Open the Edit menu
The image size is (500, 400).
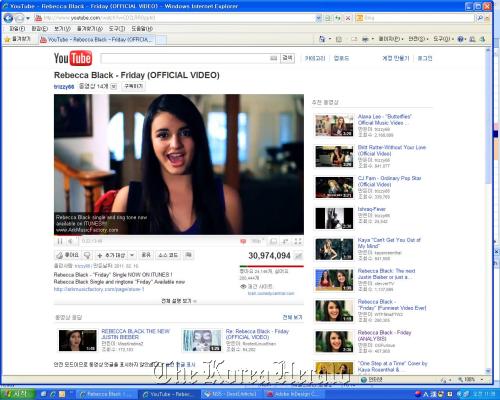click(x=40, y=29)
